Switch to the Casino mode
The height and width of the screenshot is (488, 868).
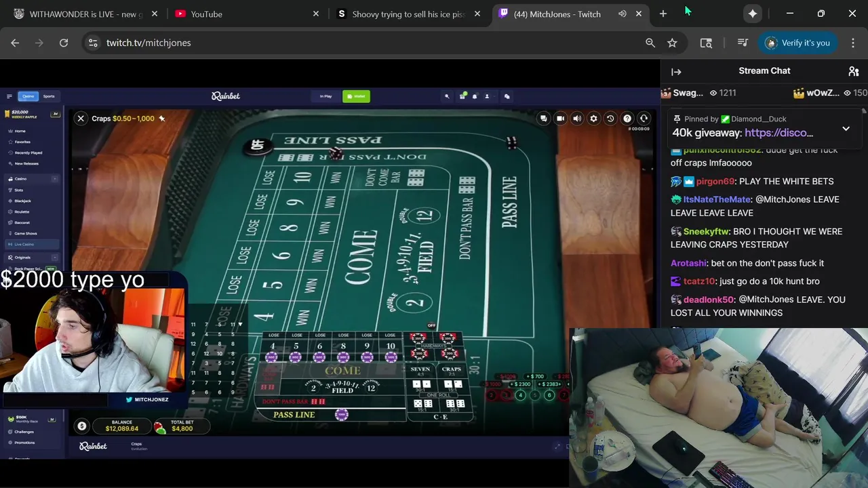[28, 96]
